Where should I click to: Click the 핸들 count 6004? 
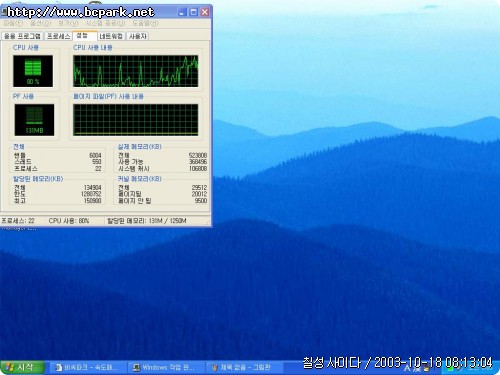pyautogui.click(x=95, y=155)
